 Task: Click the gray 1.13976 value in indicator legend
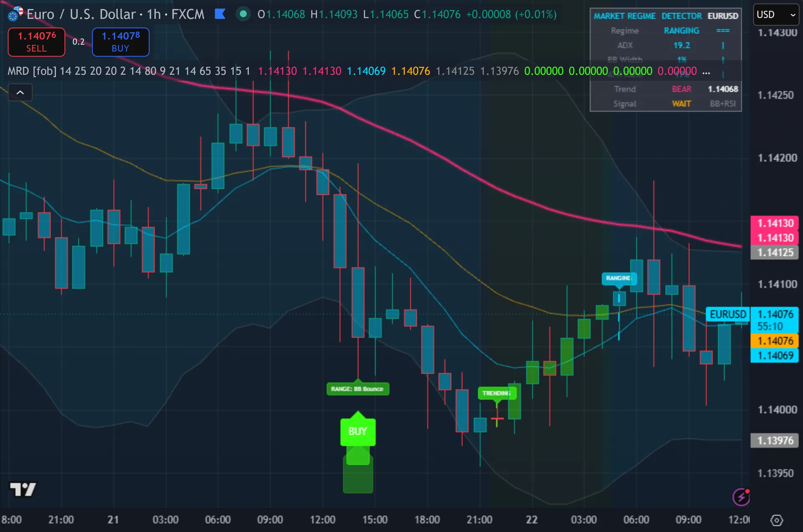coord(499,71)
